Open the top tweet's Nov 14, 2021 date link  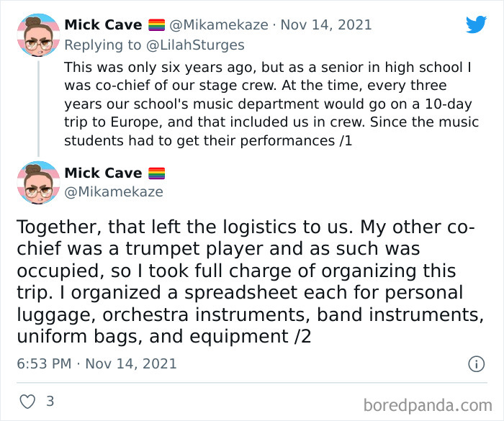click(325, 25)
